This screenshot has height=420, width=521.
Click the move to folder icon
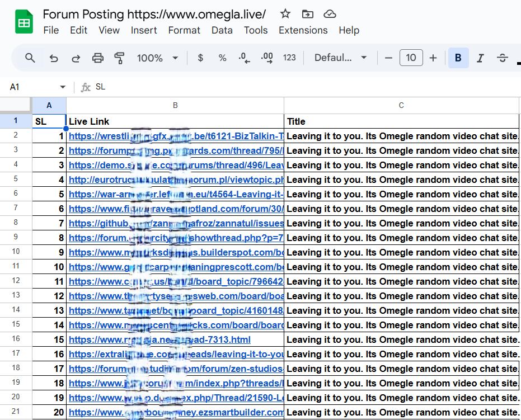pyautogui.click(x=307, y=14)
